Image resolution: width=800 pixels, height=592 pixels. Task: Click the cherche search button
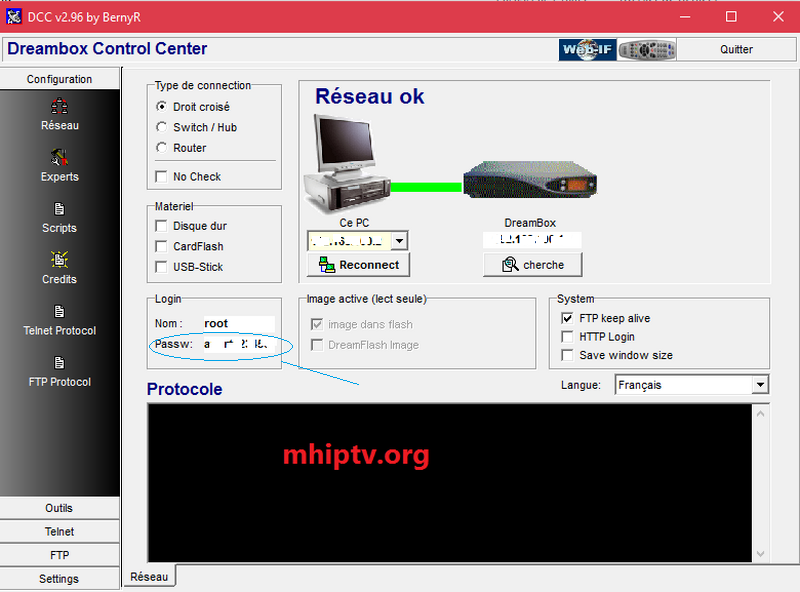[x=533, y=265]
